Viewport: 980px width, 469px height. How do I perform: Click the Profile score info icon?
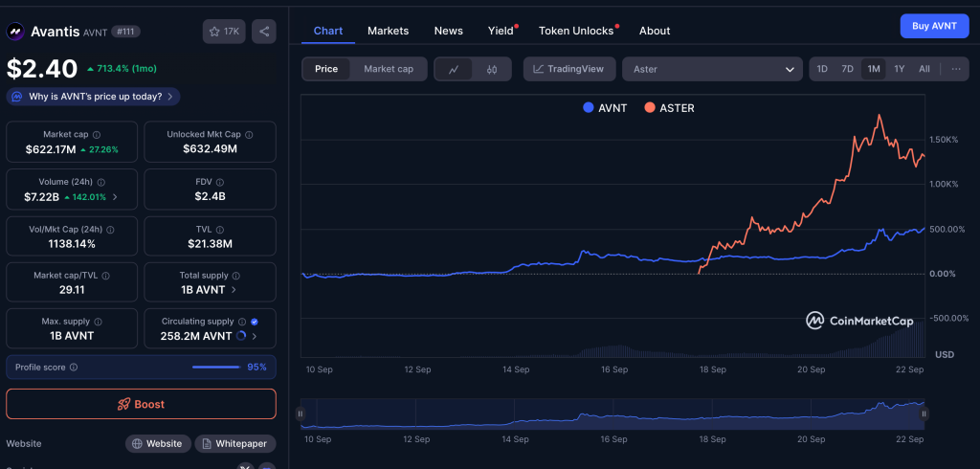74,367
